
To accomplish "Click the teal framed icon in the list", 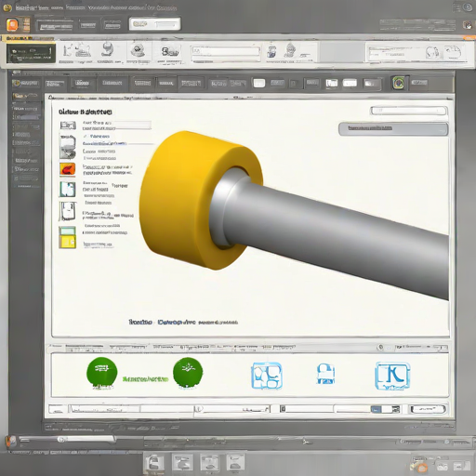I will pyautogui.click(x=68, y=190).
